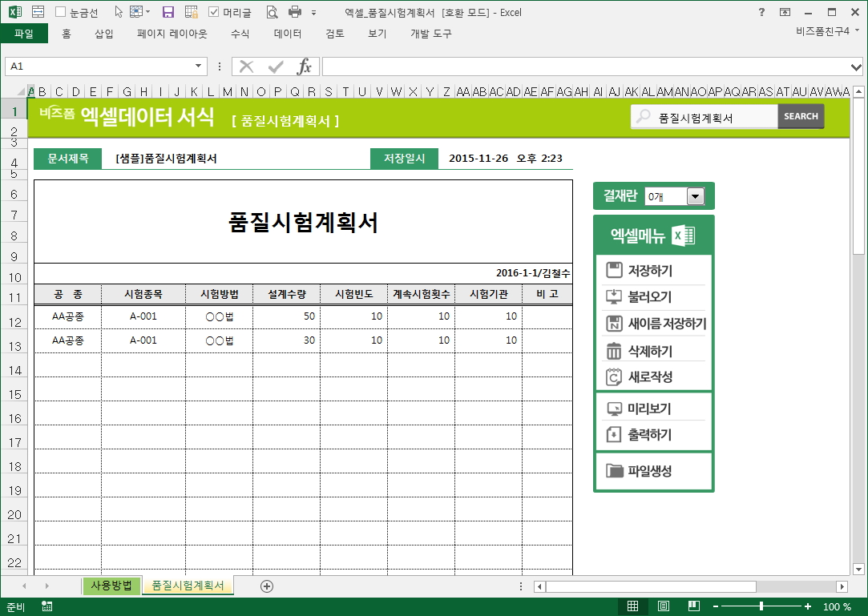Toggle the 눈금선 gridlines checkbox

tap(61, 13)
